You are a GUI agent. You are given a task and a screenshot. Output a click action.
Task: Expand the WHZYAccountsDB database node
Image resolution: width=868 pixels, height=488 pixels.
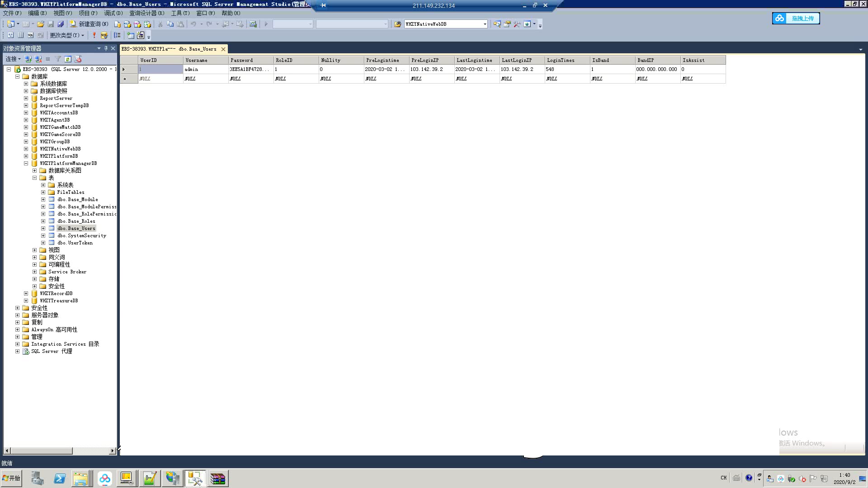(26, 113)
